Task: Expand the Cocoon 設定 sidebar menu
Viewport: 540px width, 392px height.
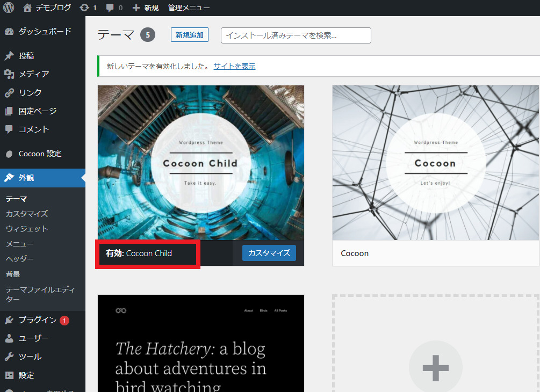Action: (x=40, y=154)
